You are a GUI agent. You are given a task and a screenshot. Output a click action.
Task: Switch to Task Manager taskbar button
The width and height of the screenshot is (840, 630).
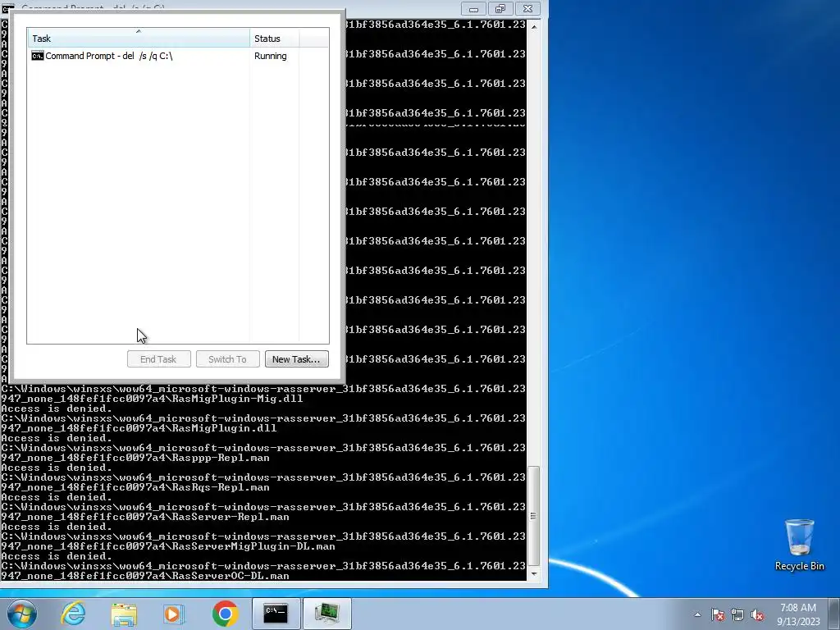[x=327, y=614]
